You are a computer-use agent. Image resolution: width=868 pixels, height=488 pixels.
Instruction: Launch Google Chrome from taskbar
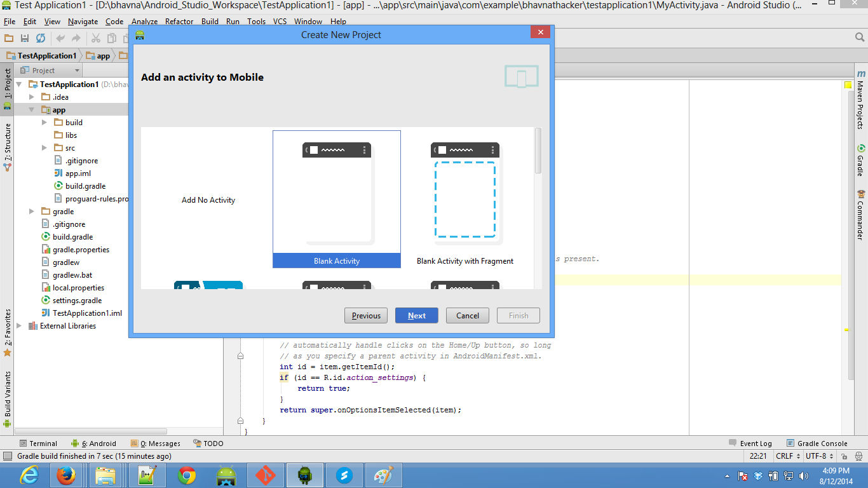pos(187,475)
